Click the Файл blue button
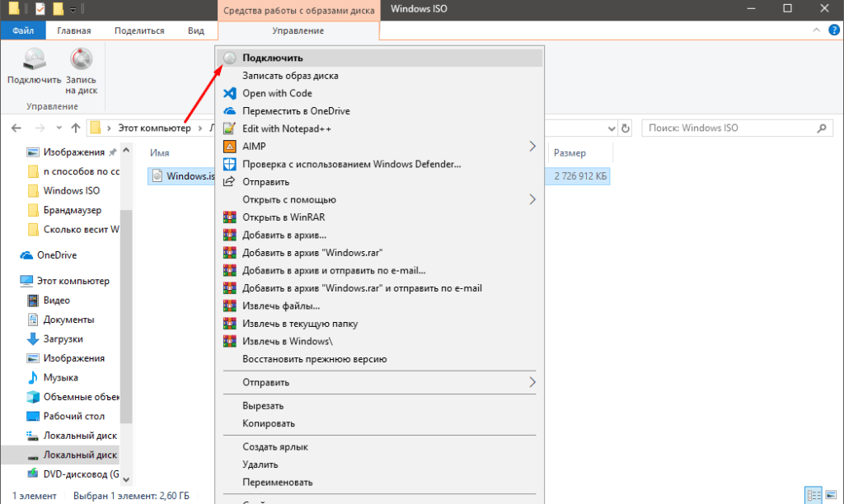 click(23, 30)
